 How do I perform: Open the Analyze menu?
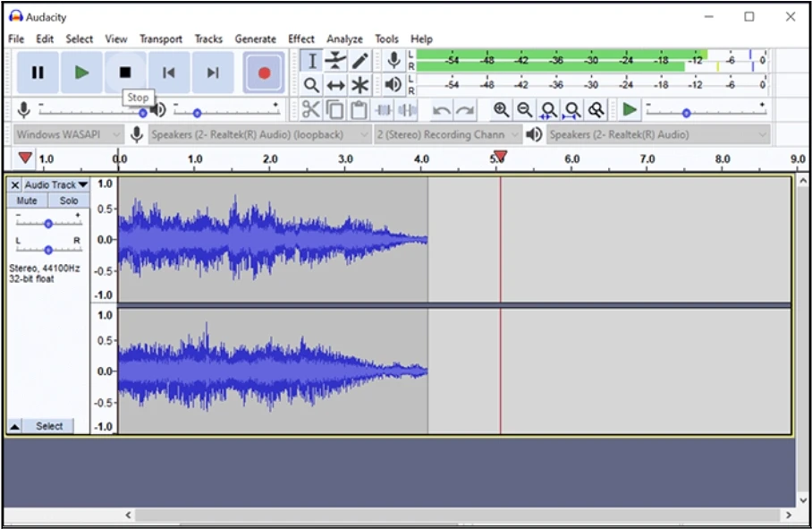point(344,38)
